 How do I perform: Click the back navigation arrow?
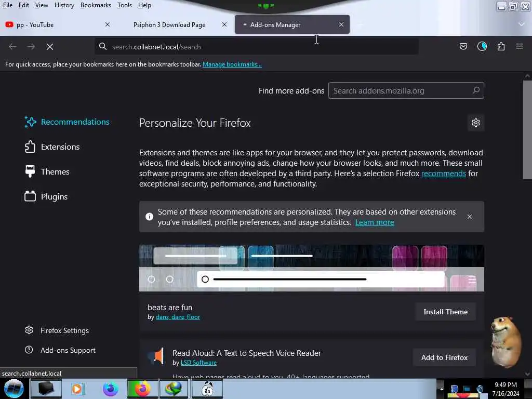click(12, 46)
